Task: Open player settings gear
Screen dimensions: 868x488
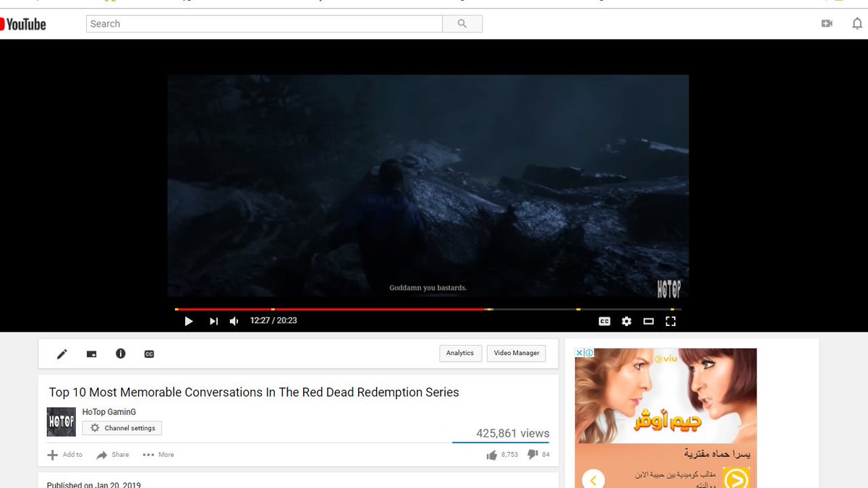Action: tap(626, 321)
